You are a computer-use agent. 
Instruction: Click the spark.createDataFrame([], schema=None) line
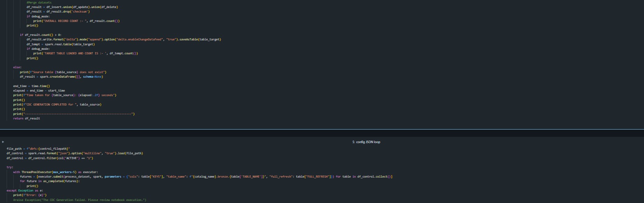click(61, 77)
